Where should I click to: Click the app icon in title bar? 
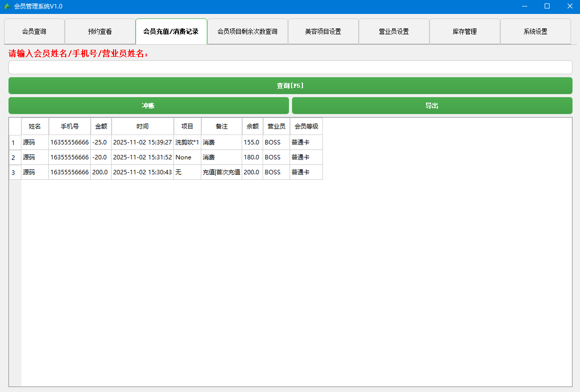[x=7, y=6]
